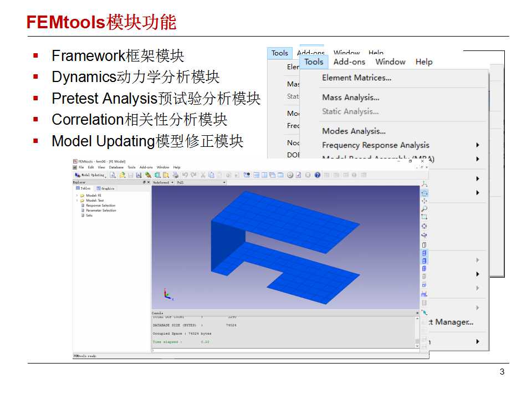Click the Open folder toolbar icon
532x399 pixels.
click(x=122, y=175)
